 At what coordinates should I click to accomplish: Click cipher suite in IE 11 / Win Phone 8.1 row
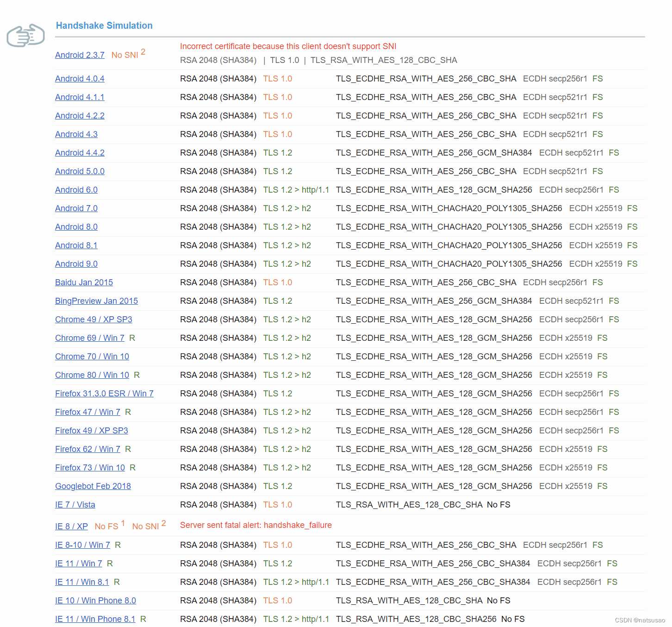(x=416, y=619)
